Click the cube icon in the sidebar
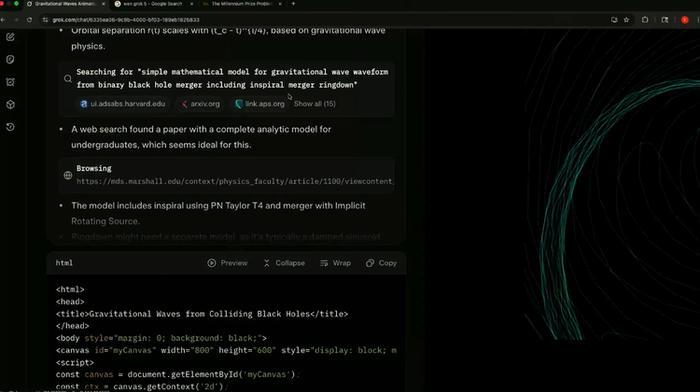Viewport: 700px width, 392px height. (x=10, y=104)
